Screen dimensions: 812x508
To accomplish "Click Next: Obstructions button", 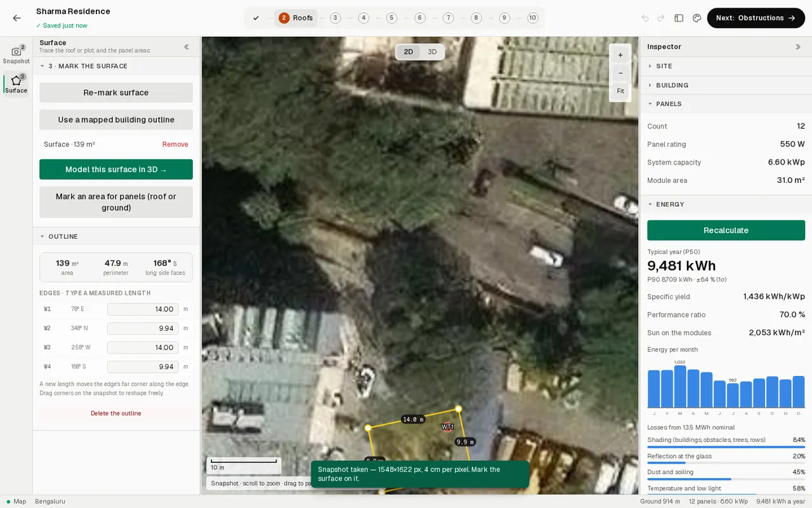I will 756,18.
